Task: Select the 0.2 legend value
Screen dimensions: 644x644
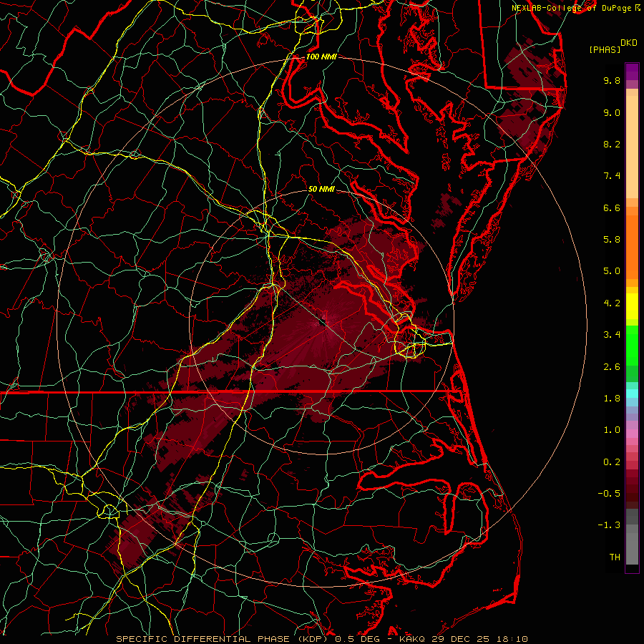Action: point(612,462)
